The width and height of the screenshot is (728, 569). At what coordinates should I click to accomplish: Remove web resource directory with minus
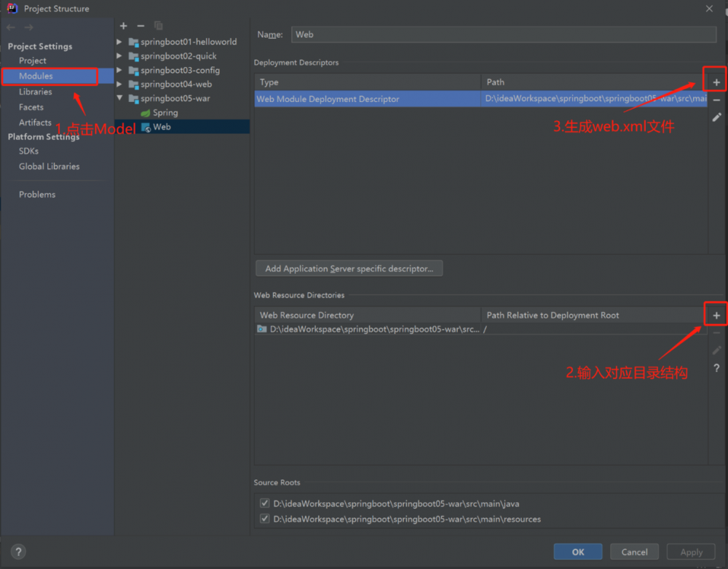716,333
